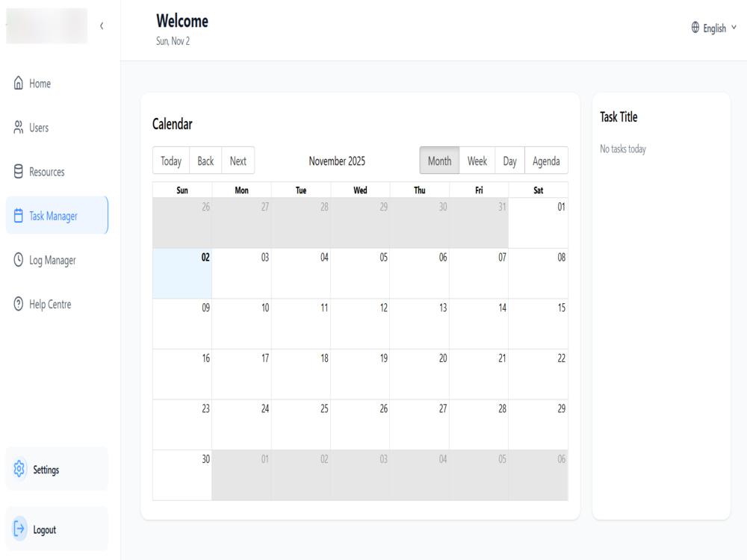Click the Wed column header
This screenshot has height=560, width=747.
(360, 190)
